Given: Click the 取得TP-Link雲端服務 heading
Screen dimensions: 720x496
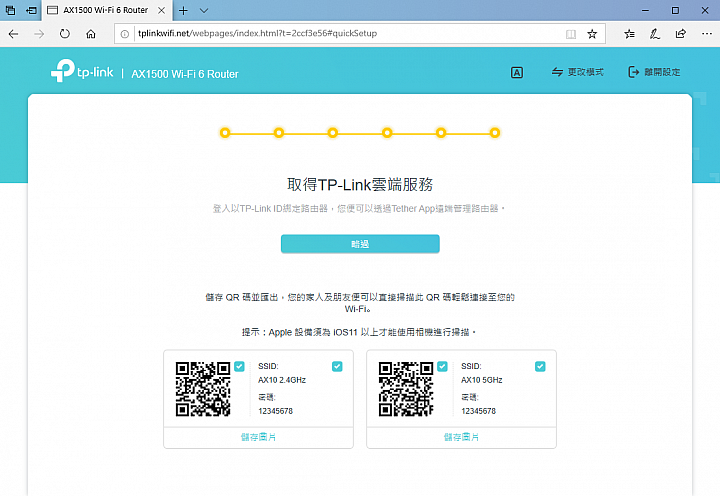Looking at the screenshot, I should click(x=360, y=185).
